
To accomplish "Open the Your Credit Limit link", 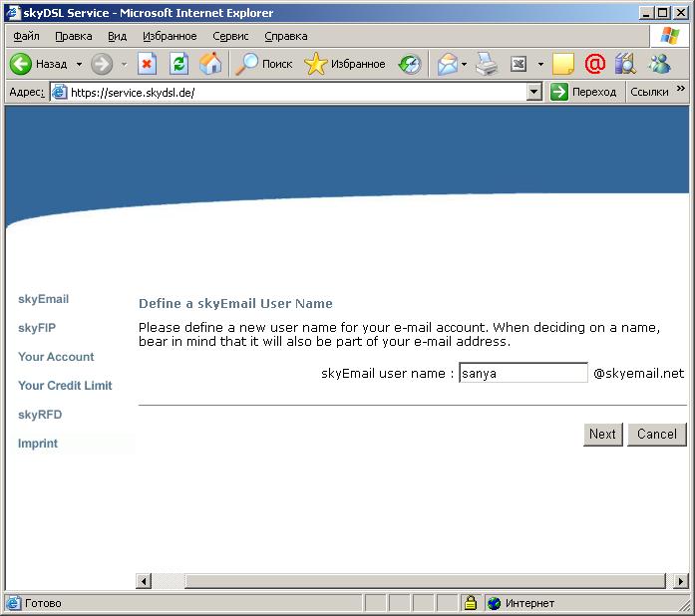I will point(65,386).
